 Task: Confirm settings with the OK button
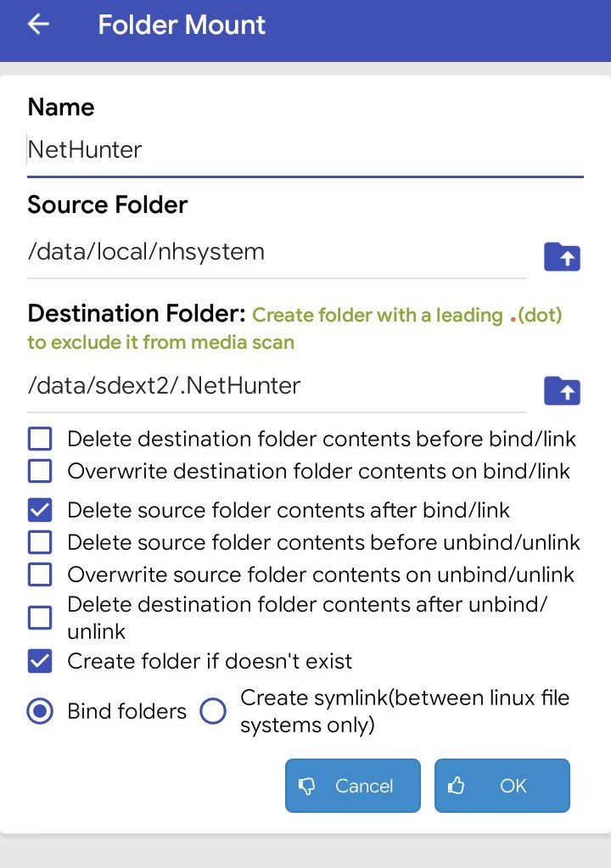(x=502, y=786)
